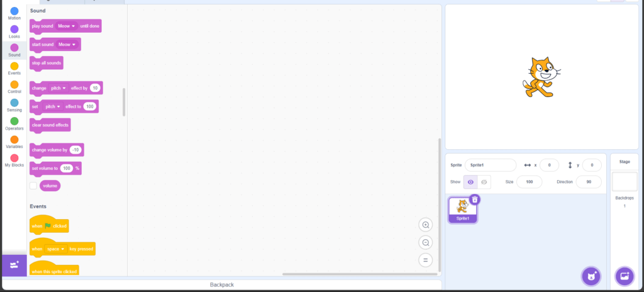Select the Sensing category circle
This screenshot has height=292, width=644.
click(14, 103)
